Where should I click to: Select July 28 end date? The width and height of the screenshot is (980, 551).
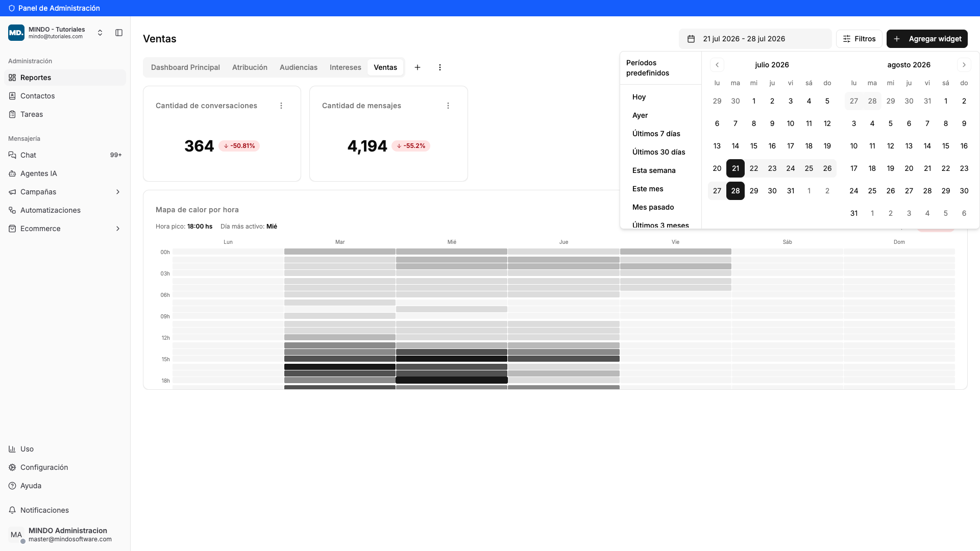(x=736, y=191)
